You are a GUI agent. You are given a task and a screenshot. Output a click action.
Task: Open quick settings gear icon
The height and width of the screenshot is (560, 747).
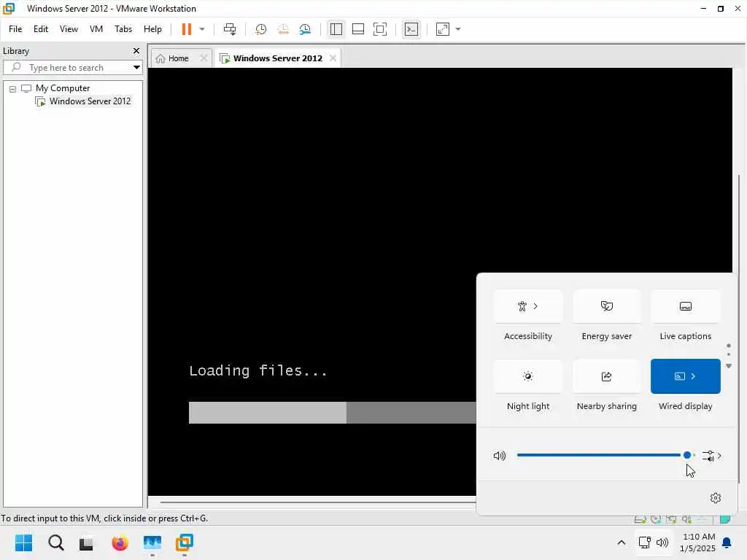coord(716,498)
